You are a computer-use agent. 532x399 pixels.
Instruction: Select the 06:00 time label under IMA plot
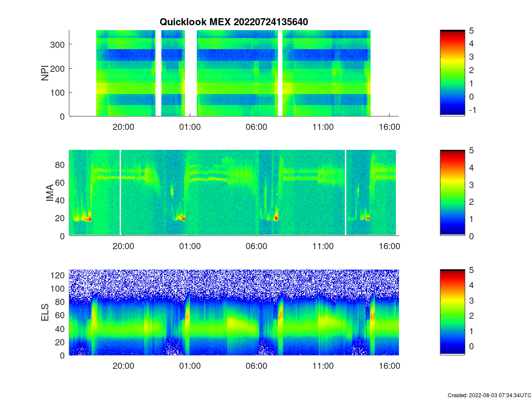pos(256,246)
